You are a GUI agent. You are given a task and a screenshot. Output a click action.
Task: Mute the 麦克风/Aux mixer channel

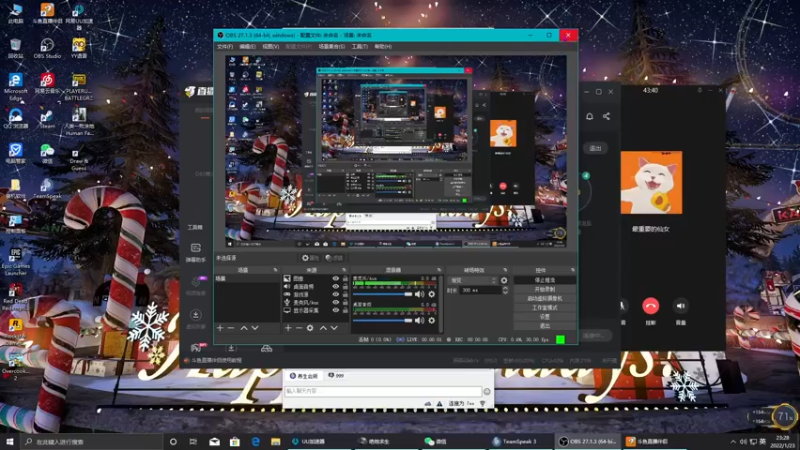click(419, 294)
